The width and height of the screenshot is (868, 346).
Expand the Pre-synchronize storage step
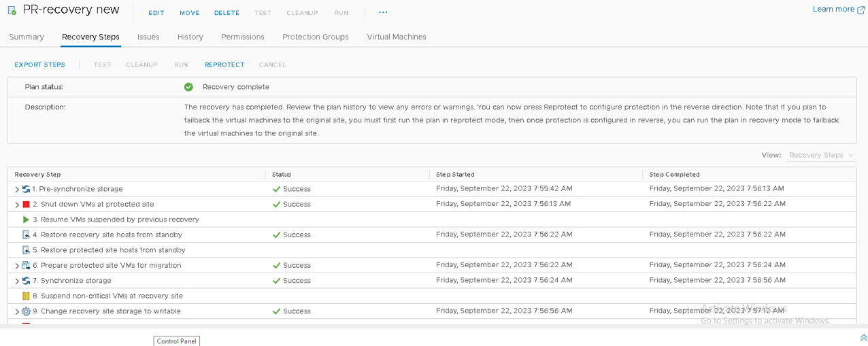tap(17, 190)
